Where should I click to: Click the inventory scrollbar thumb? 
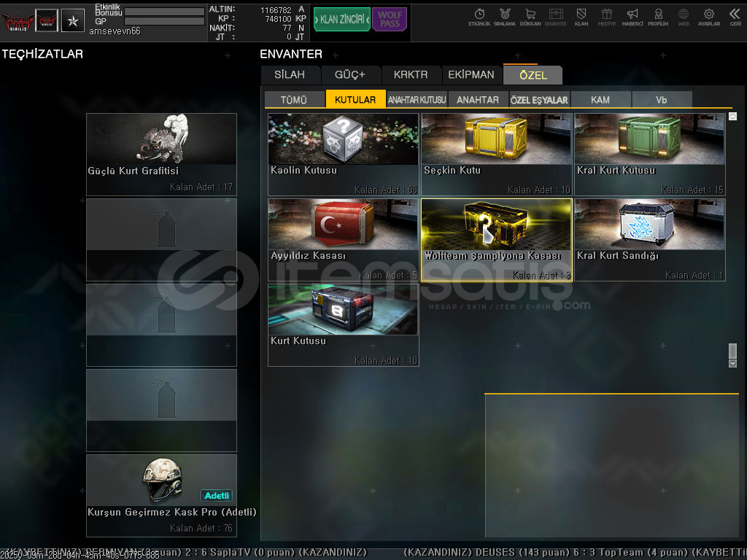732,351
